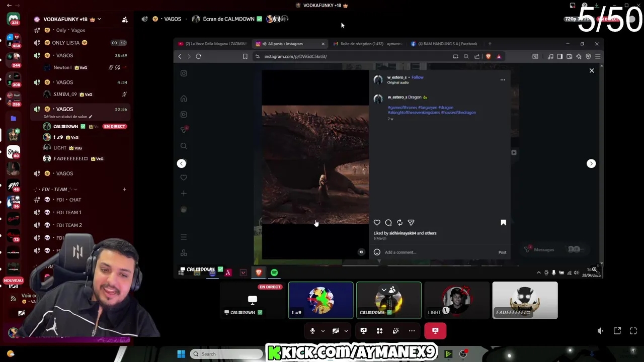Click Définir un statut de salon

pos(68,117)
